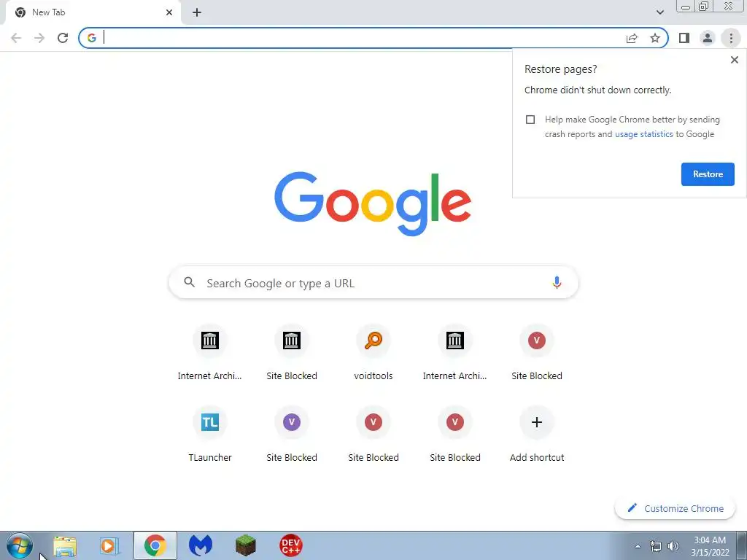This screenshot has width=747, height=560.
Task: Click the back navigation arrow
Action: [16, 38]
